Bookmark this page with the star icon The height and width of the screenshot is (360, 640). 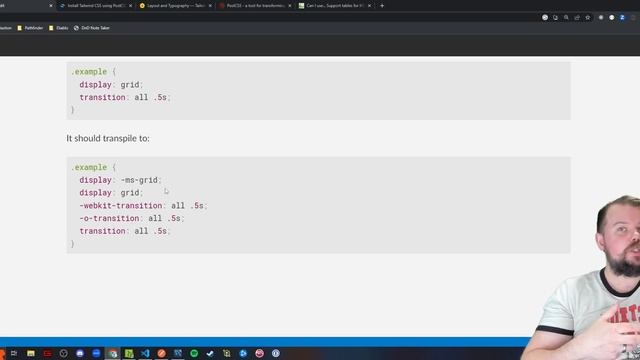pos(588,18)
